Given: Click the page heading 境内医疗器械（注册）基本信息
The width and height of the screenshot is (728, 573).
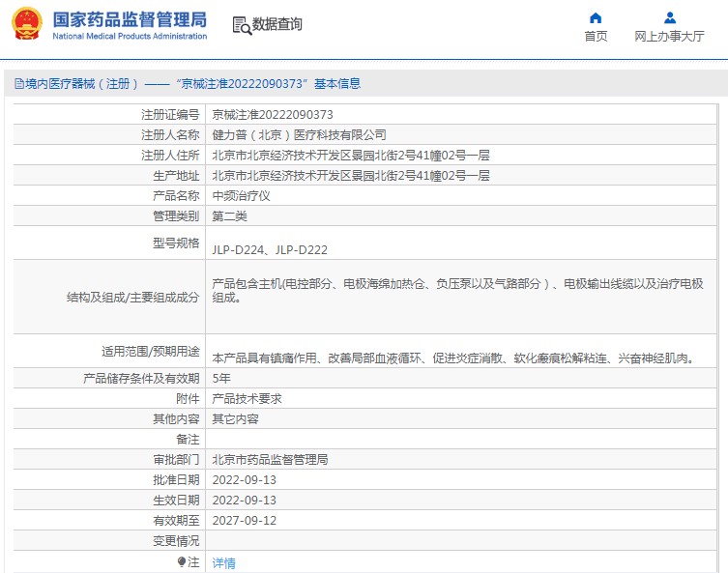Looking at the screenshot, I should (188, 83).
